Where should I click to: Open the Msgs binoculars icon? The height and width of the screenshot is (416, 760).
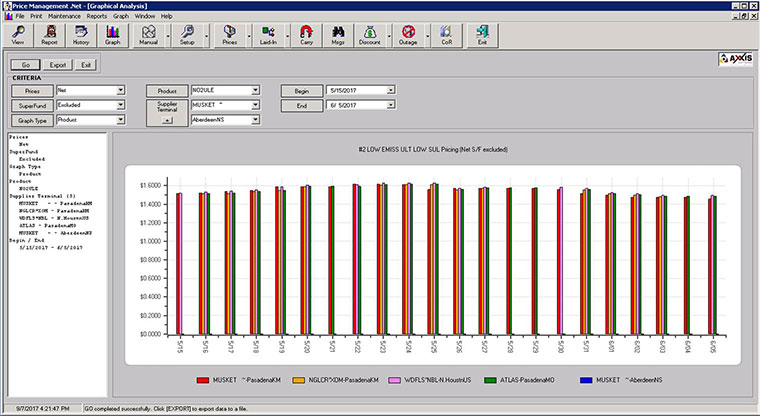pos(338,35)
